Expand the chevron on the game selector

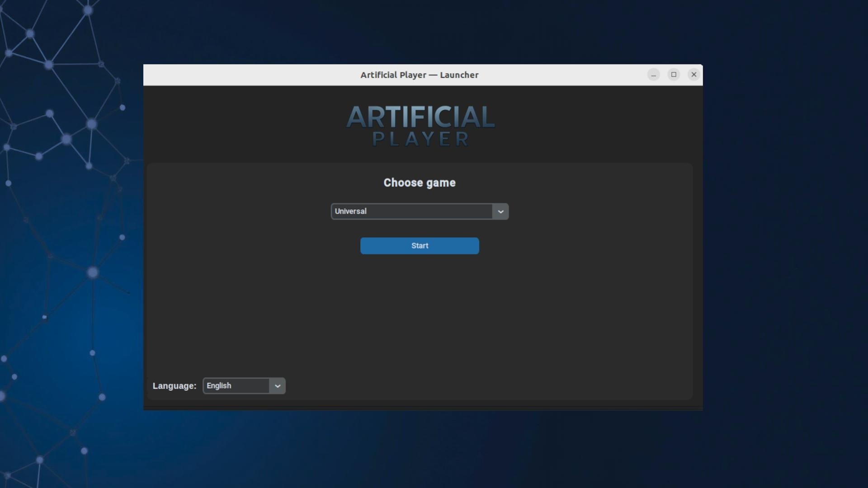click(500, 211)
